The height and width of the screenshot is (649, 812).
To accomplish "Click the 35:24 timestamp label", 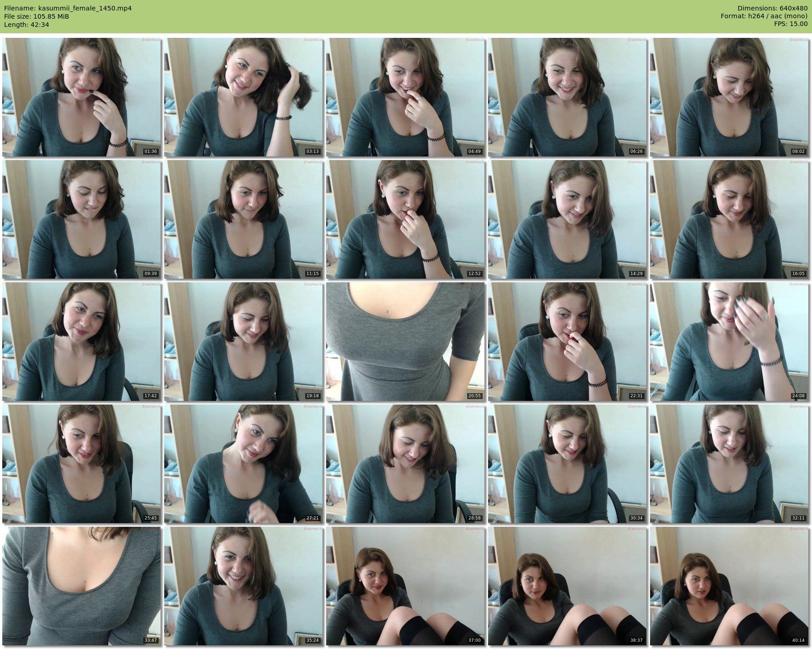I will (x=312, y=640).
